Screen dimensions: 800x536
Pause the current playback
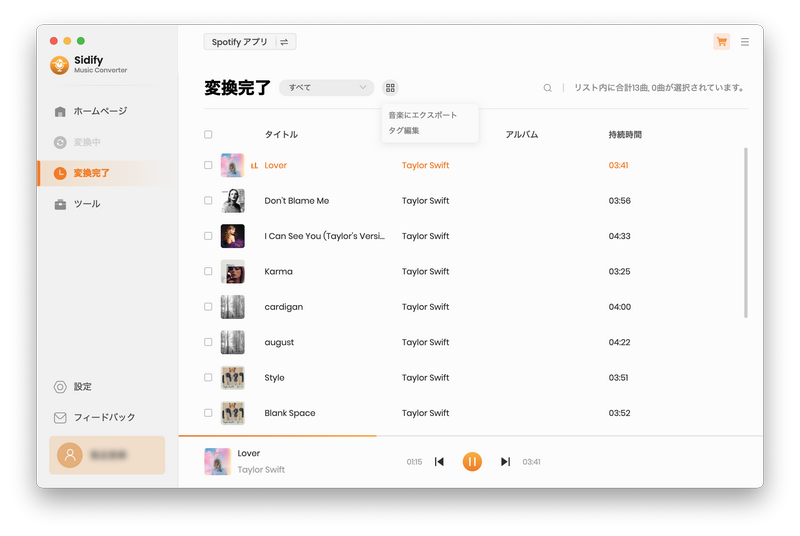472,462
